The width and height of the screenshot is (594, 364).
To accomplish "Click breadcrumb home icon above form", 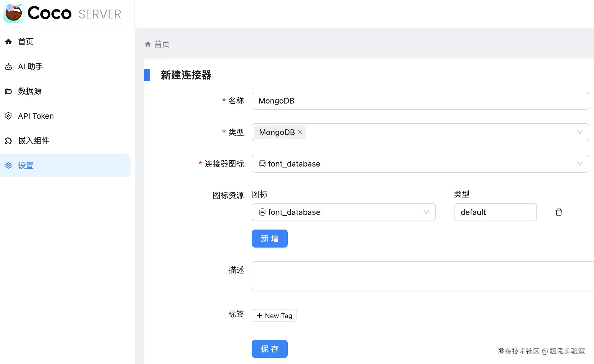I will coord(148,44).
